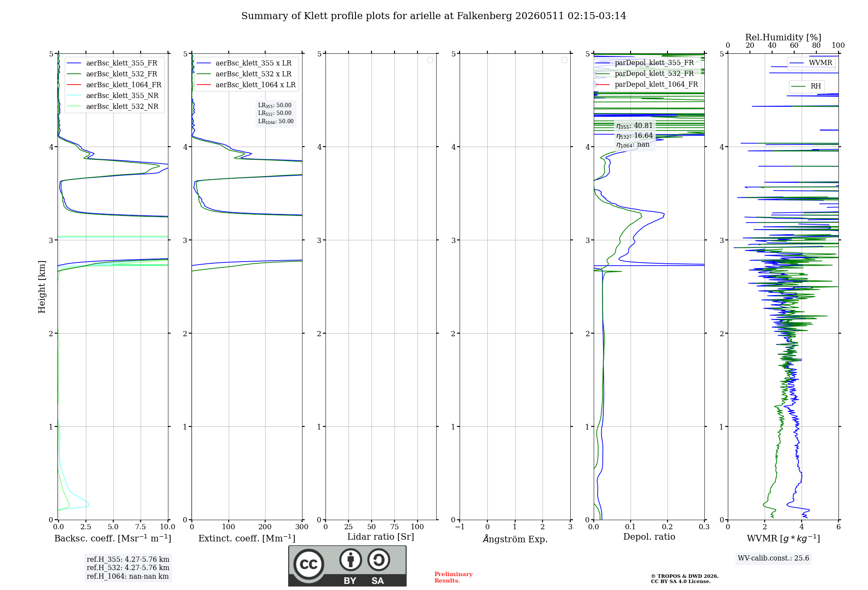Click the 60 tick on Rel.Humidity axis
The height and width of the screenshot is (590, 868).
click(794, 46)
